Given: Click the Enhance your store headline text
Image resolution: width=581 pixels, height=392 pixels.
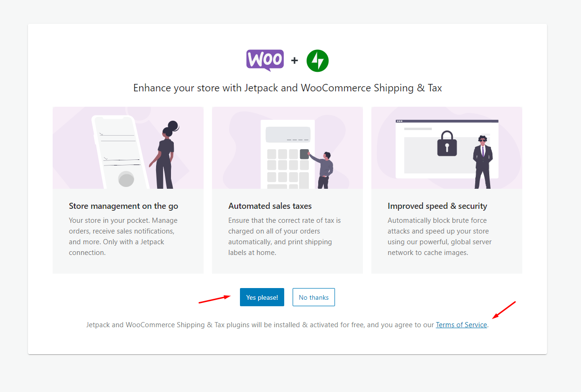Looking at the screenshot, I should coord(287,88).
